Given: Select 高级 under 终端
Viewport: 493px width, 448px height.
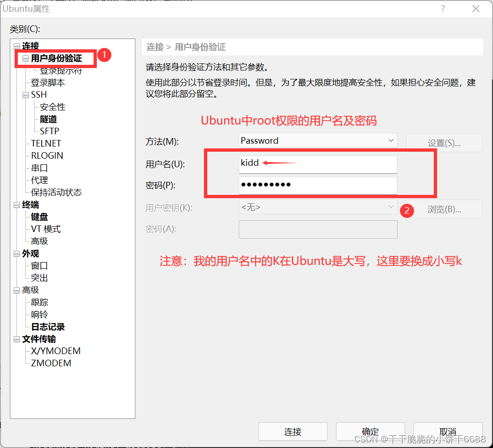Looking at the screenshot, I should (x=39, y=241).
